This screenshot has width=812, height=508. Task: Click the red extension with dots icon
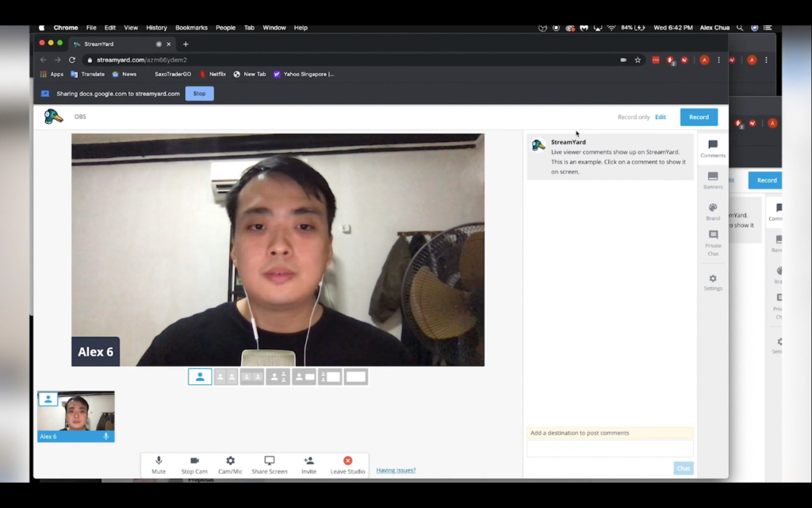click(656, 60)
